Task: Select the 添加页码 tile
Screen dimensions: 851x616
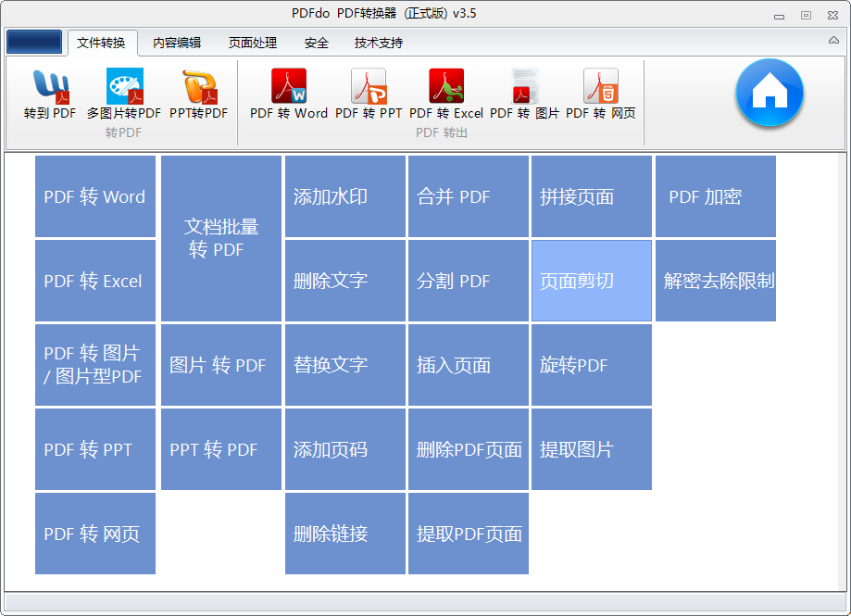Action: [345, 449]
